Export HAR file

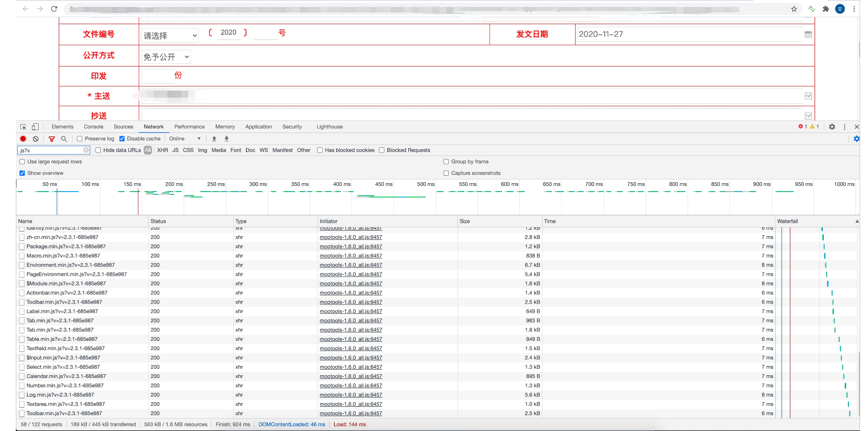tap(226, 139)
